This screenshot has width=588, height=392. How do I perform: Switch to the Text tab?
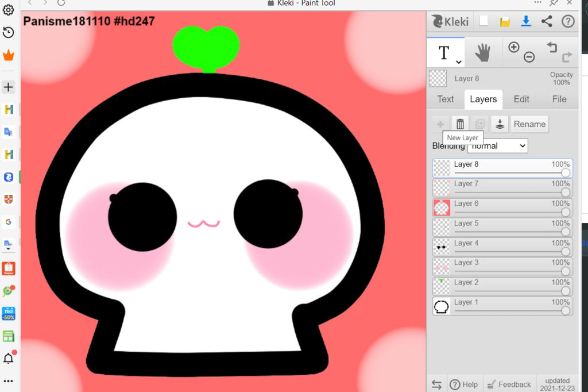[446, 99]
